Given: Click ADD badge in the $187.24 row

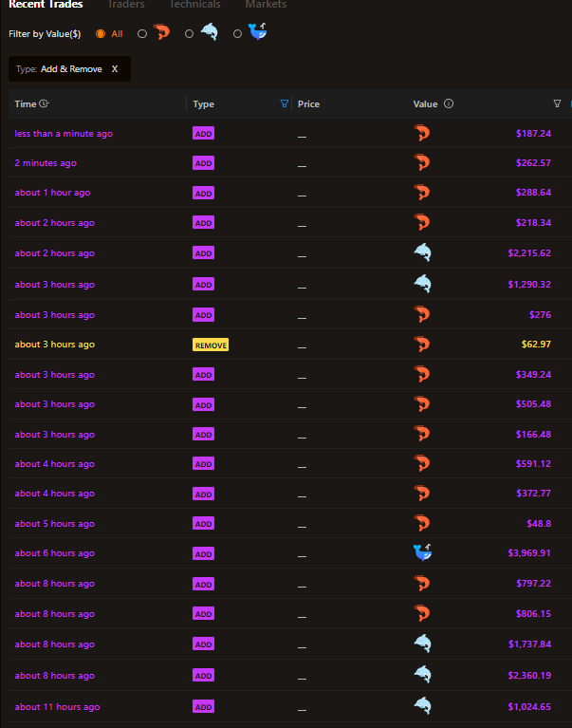Looking at the screenshot, I should pyautogui.click(x=203, y=134).
